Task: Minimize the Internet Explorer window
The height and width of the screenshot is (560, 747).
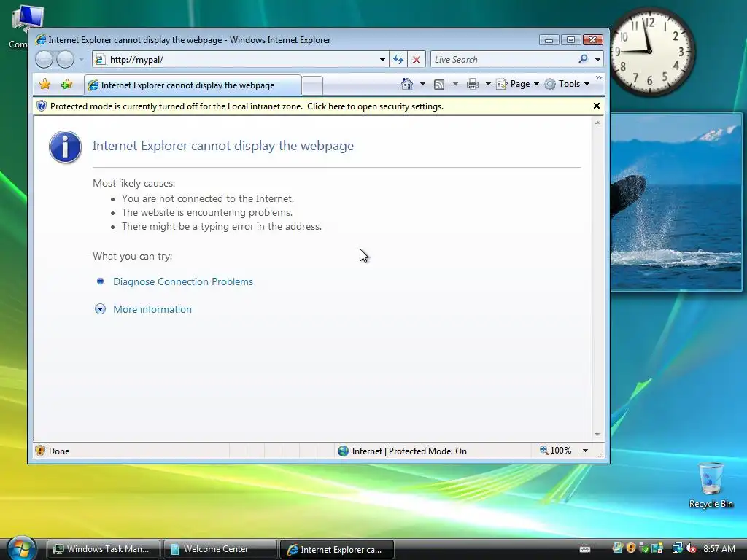Action: click(x=549, y=40)
